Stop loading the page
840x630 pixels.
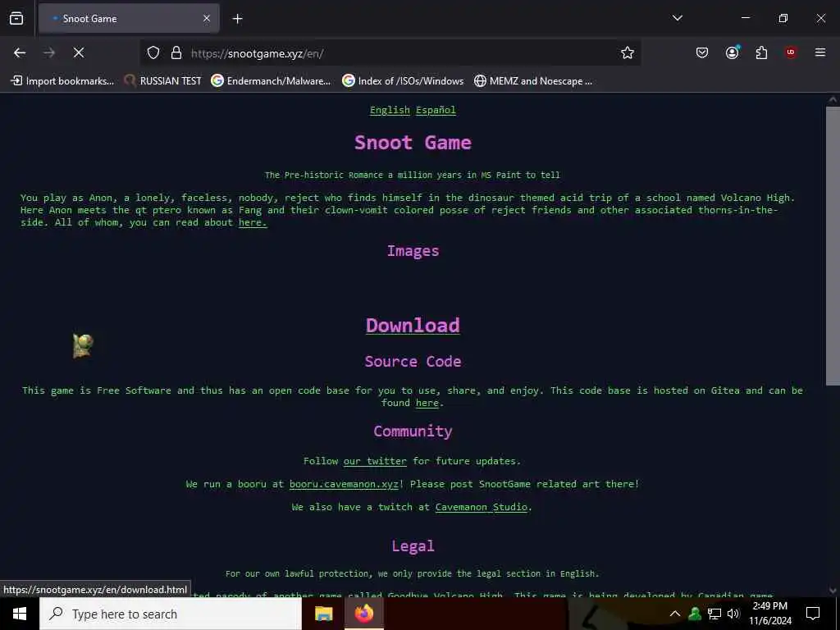[78, 52]
